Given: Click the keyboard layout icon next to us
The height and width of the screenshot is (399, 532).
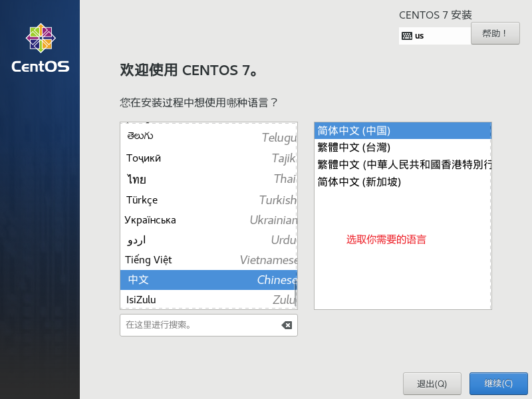Looking at the screenshot, I should 407,36.
